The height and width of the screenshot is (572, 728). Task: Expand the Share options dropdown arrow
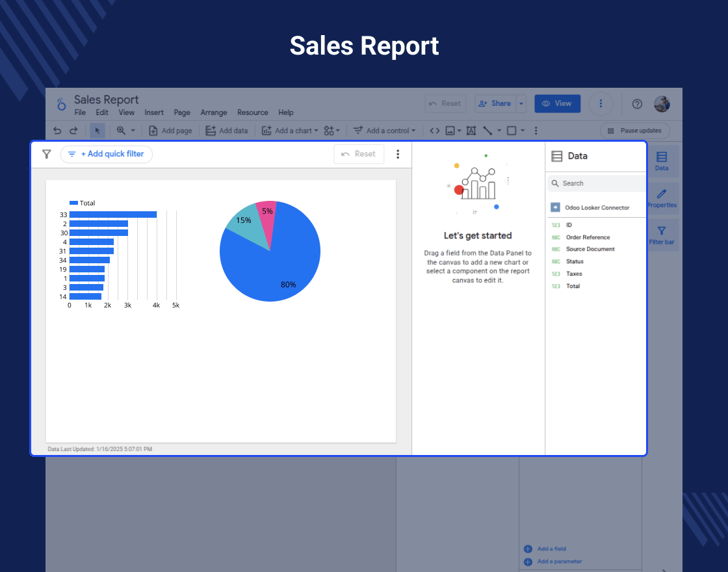pyautogui.click(x=521, y=103)
